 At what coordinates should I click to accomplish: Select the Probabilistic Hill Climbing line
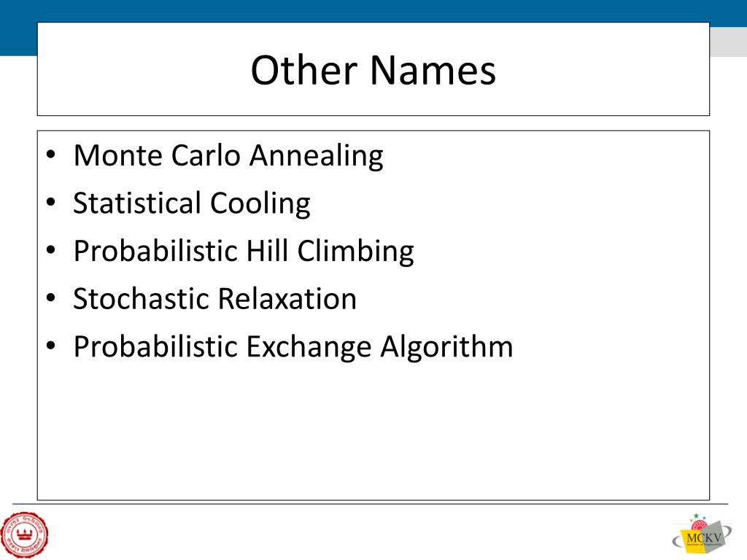tap(244, 251)
